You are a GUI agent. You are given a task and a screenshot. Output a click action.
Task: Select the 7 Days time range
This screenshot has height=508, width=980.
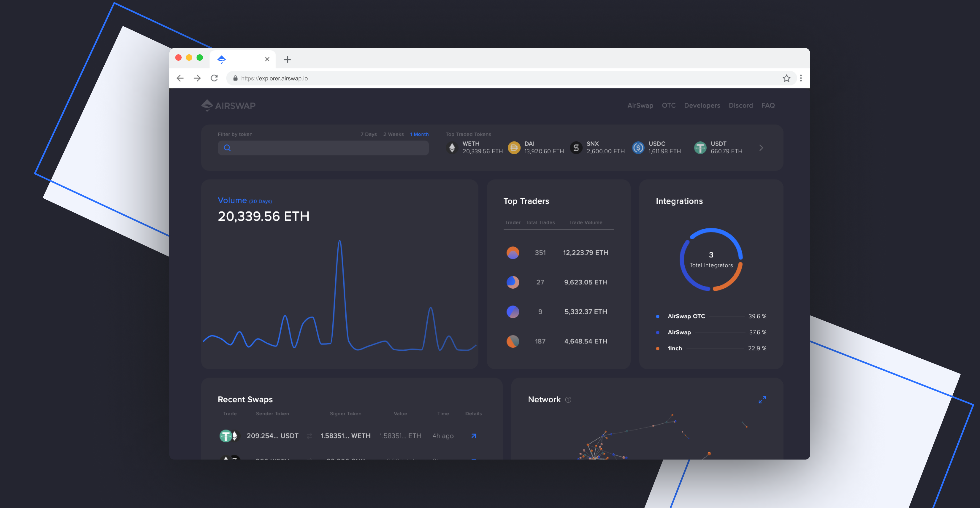(x=368, y=134)
